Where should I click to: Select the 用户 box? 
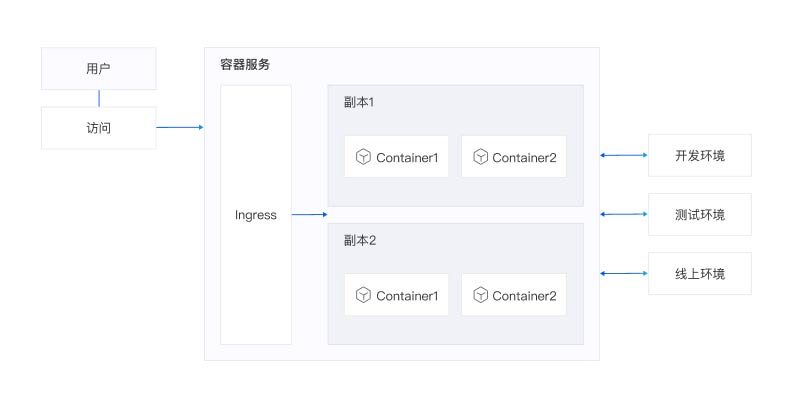98,69
